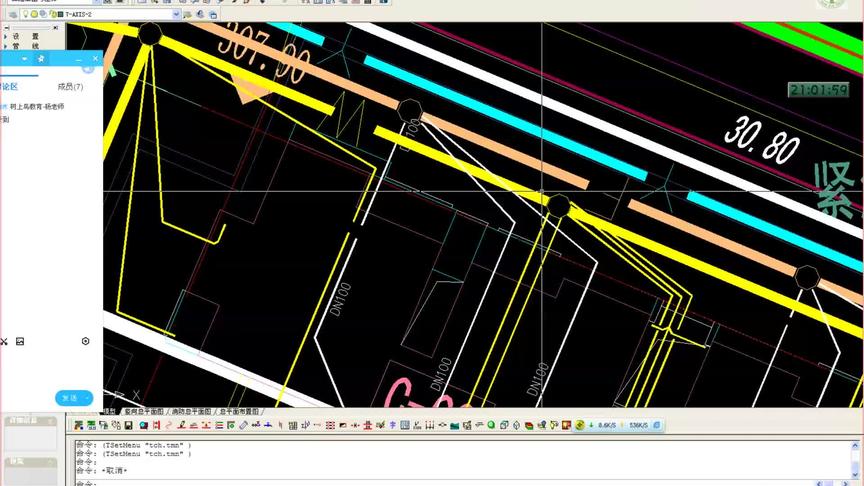This screenshot has height=486, width=864.
Task: Click the command window scrollbar down arrow
Action: click(x=855, y=474)
